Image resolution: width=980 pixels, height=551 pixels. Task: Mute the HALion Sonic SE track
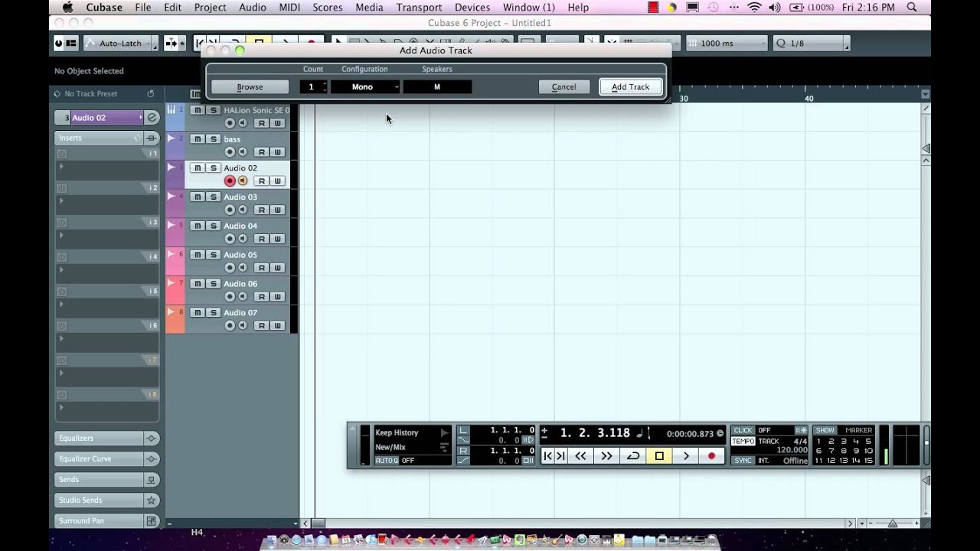[198, 110]
